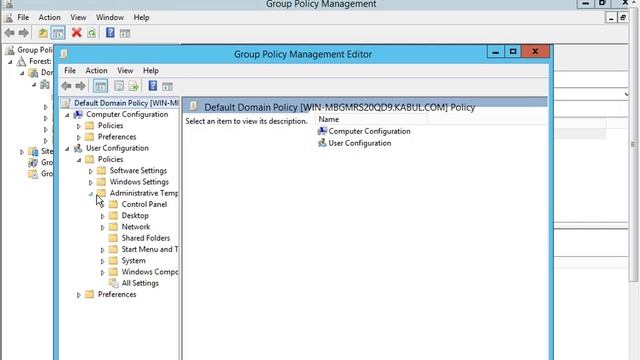Click User Configuration icon in the Editor tree
This screenshot has width=640, height=360.
coord(78,148)
